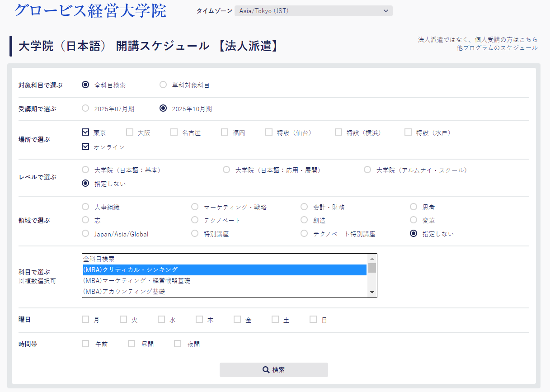
Task: Check the 日 weekday checkbox
Action: pos(313,319)
